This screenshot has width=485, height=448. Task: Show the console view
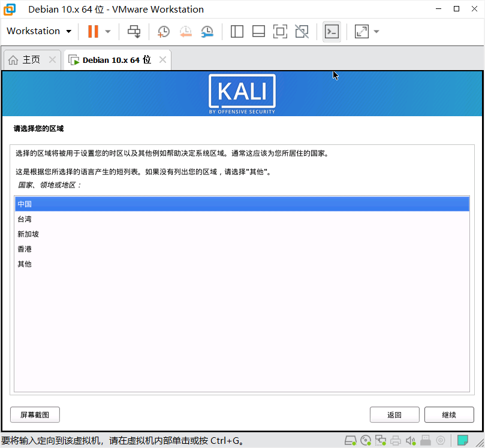[332, 31]
